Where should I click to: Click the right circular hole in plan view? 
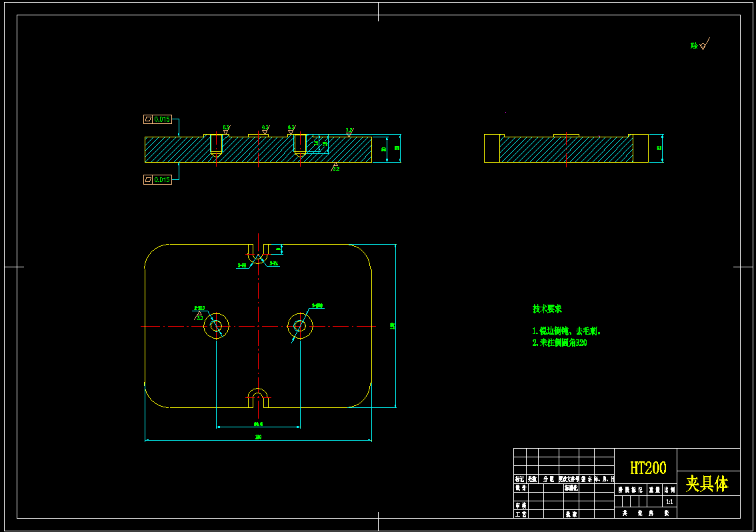[x=300, y=326]
